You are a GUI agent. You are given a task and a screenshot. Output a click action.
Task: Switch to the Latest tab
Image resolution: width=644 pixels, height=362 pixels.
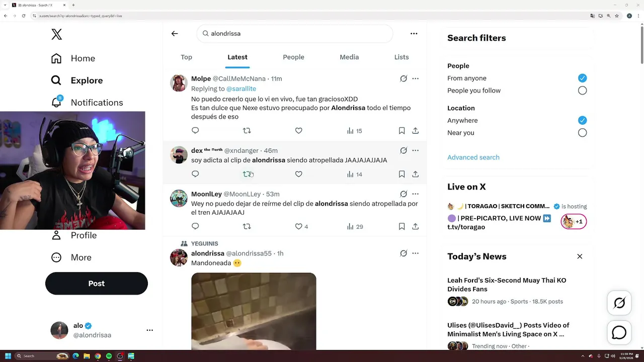coord(237,57)
